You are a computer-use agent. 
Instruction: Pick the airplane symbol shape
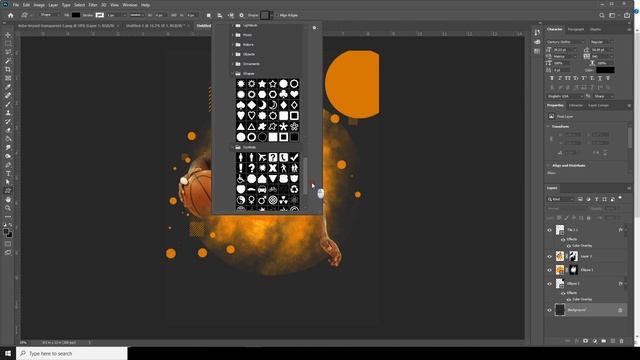(x=262, y=157)
